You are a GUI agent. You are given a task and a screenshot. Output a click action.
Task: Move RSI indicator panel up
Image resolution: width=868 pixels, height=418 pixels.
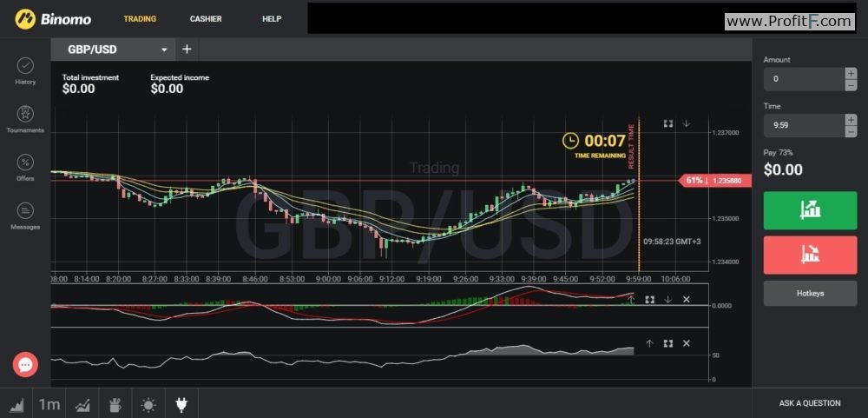tap(650, 344)
